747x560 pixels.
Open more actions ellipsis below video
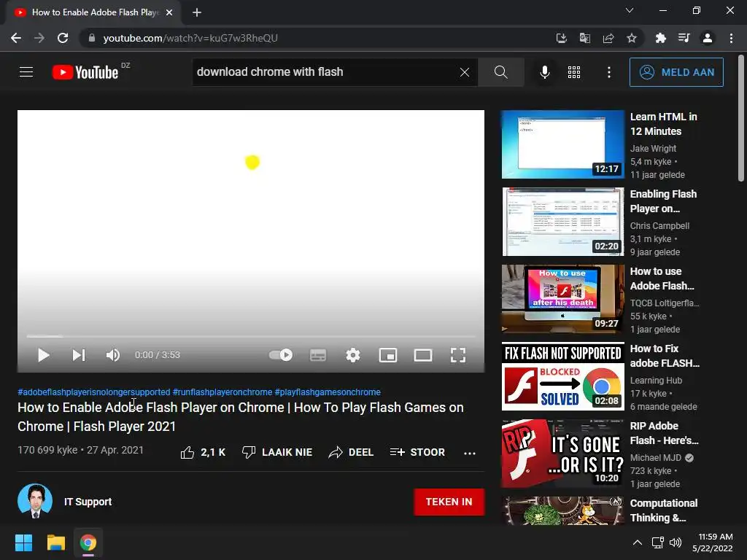point(470,453)
